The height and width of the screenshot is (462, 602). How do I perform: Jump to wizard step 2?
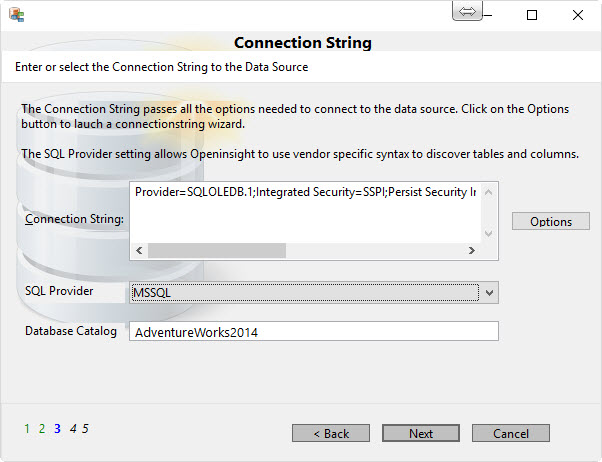point(42,429)
